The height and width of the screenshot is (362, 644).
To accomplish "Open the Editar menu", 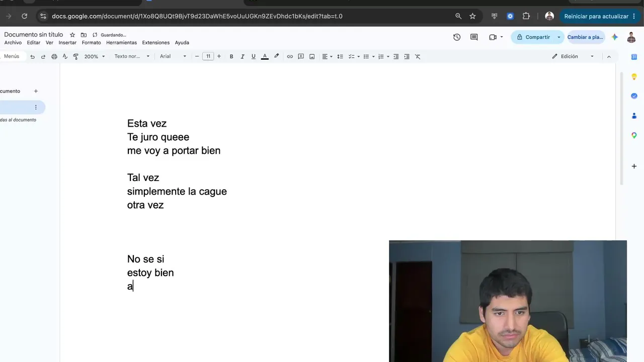I will 34,43.
